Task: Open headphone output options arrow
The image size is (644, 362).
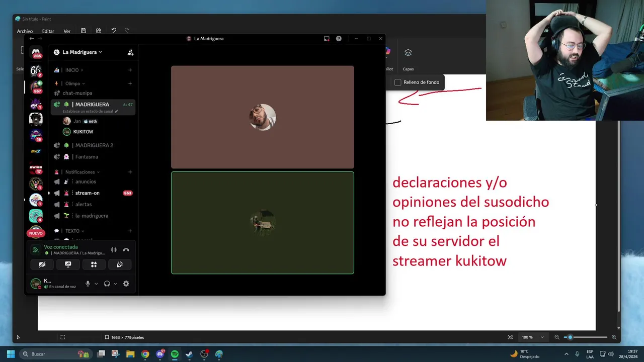Action: tap(115, 284)
